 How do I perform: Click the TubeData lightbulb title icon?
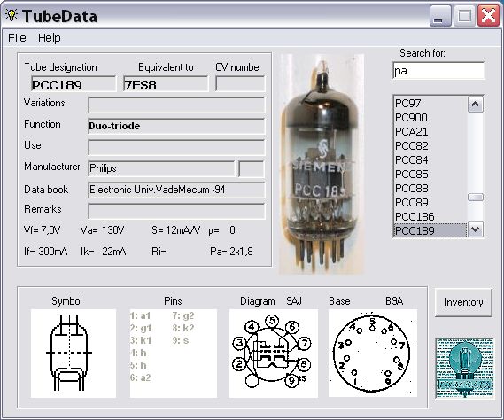point(12,15)
